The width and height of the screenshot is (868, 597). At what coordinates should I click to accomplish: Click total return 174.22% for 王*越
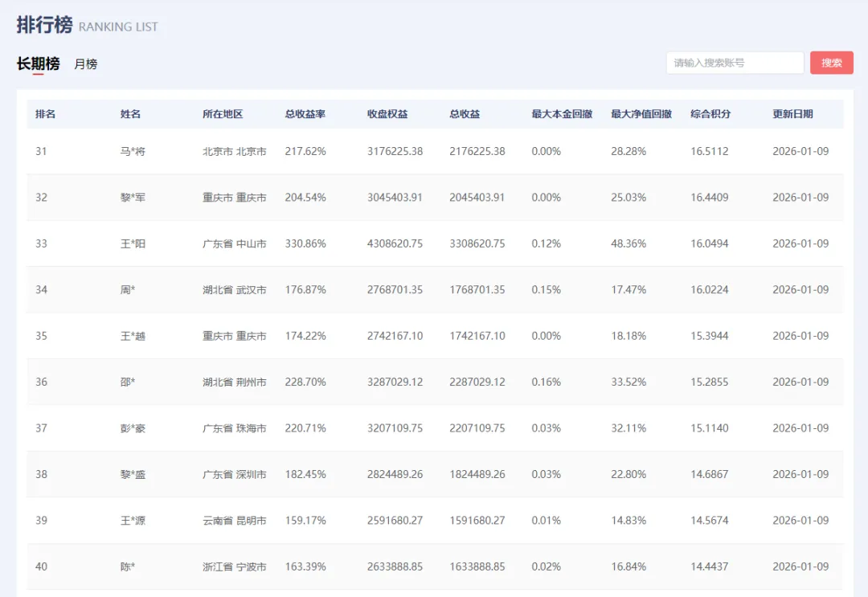(x=305, y=336)
